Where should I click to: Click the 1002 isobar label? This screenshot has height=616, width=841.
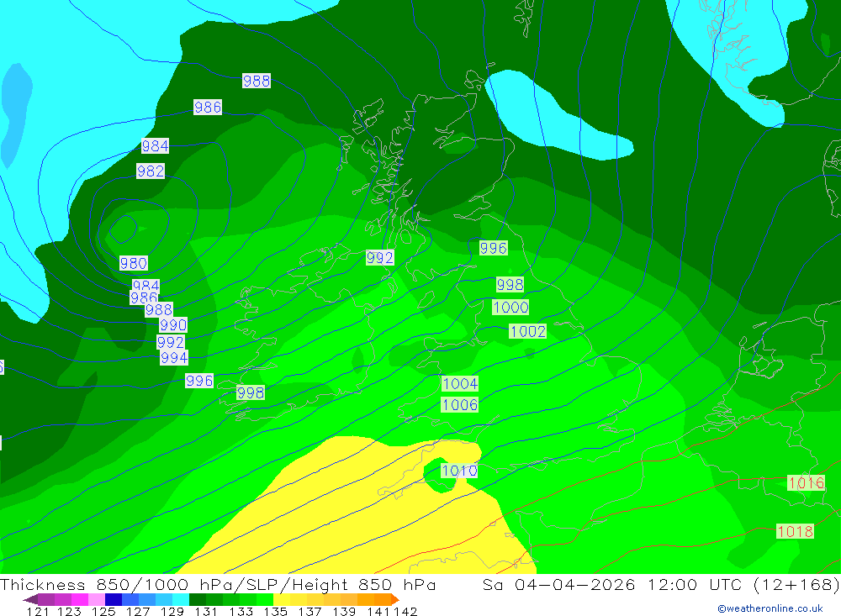click(528, 331)
